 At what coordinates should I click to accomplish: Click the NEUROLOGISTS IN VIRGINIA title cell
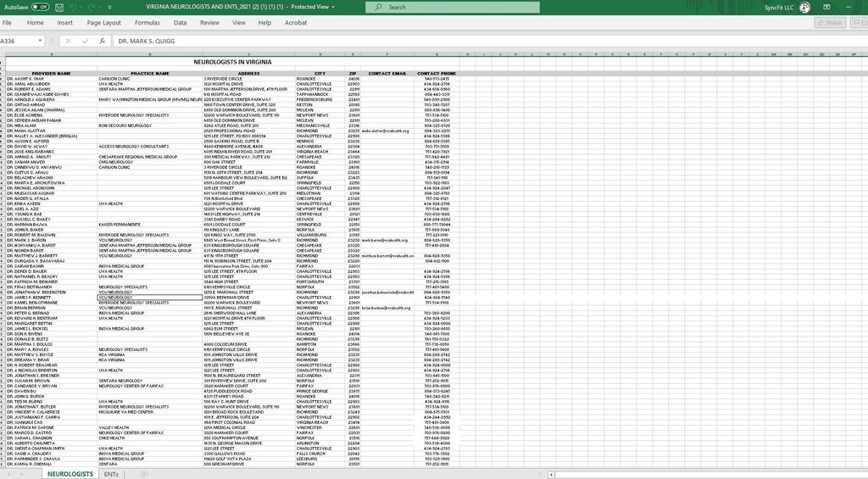(x=232, y=62)
